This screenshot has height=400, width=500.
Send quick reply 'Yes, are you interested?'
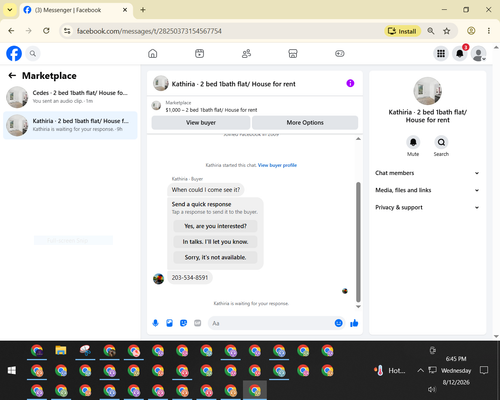tap(215, 226)
